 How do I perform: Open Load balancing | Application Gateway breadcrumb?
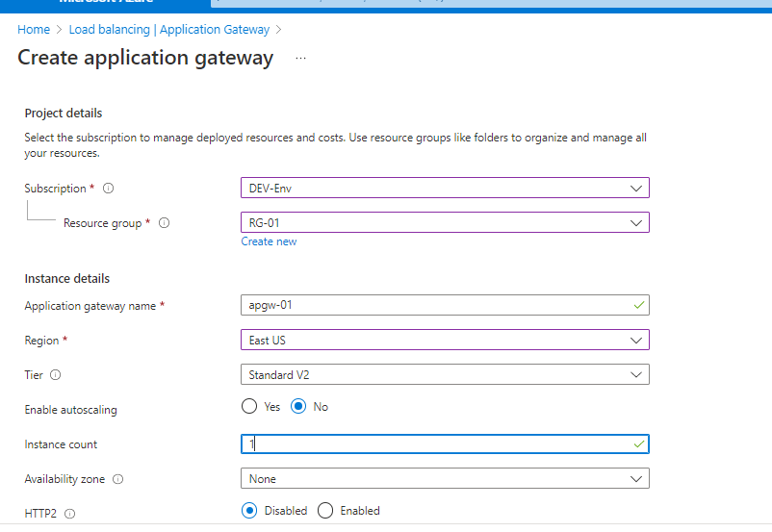169,30
